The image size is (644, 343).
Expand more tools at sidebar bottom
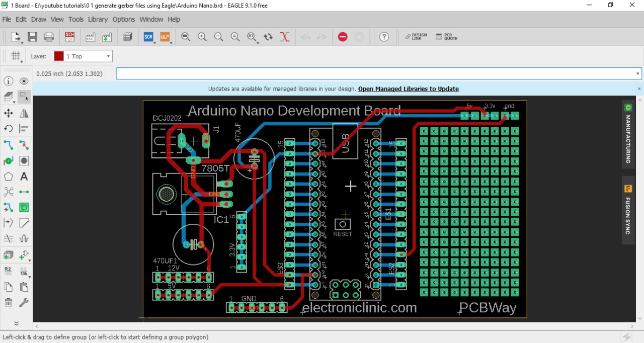pyautogui.click(x=16, y=323)
